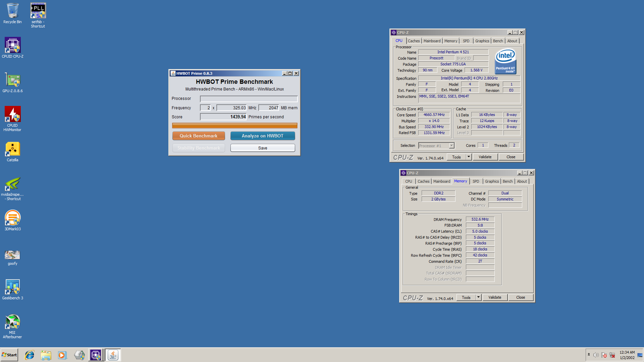Click the Show Desktop strip on the taskbar
The image size is (644, 362).
click(x=640, y=355)
